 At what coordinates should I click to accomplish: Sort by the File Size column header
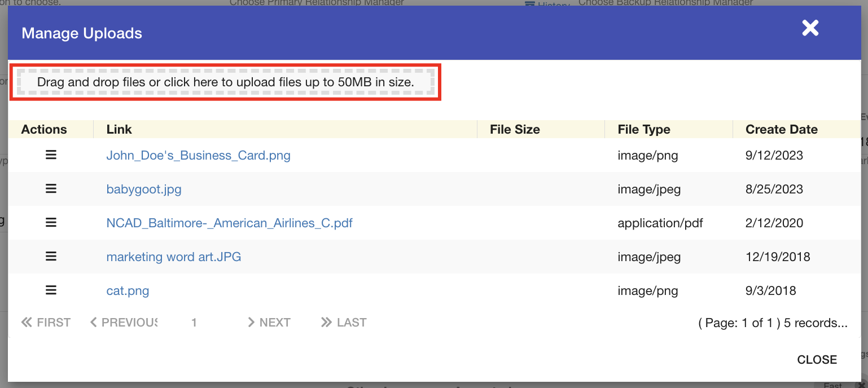(x=515, y=129)
